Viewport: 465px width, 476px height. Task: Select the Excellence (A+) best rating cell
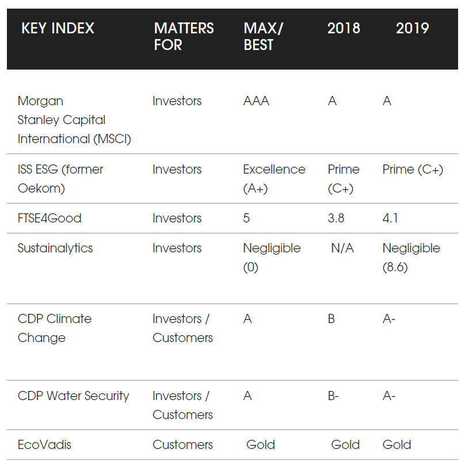point(274,179)
